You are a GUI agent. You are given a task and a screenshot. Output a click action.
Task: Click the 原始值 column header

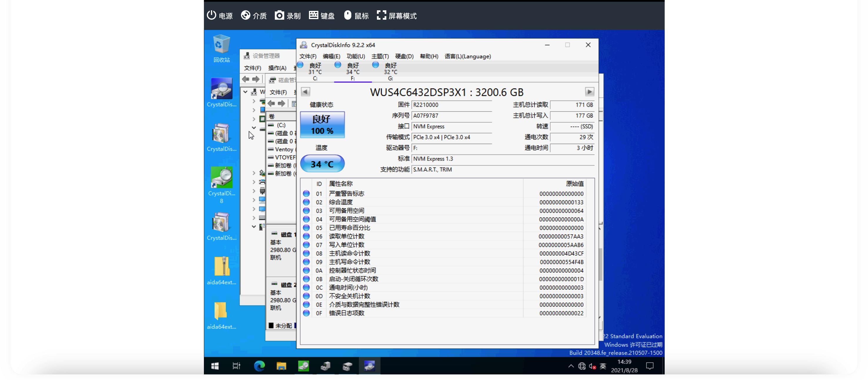coord(555,184)
